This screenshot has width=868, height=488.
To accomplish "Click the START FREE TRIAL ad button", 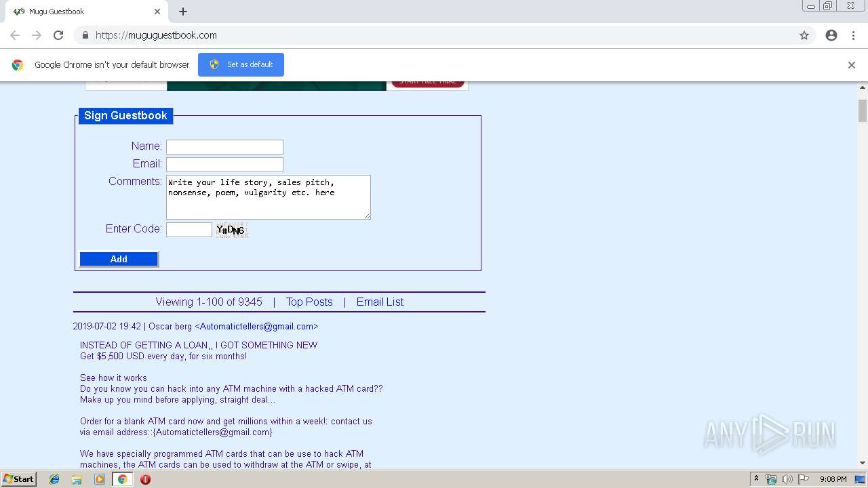I will [x=428, y=83].
